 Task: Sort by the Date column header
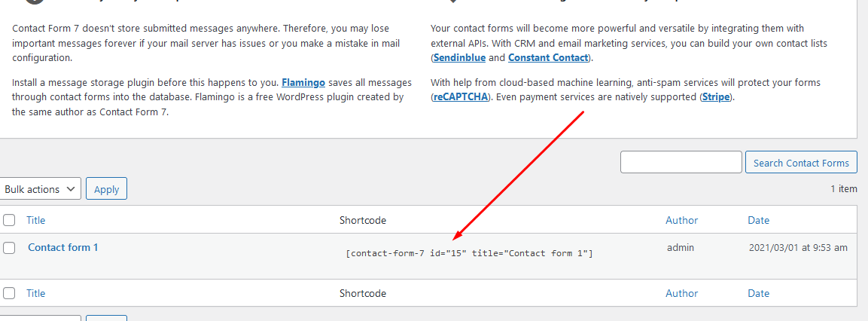click(x=758, y=220)
